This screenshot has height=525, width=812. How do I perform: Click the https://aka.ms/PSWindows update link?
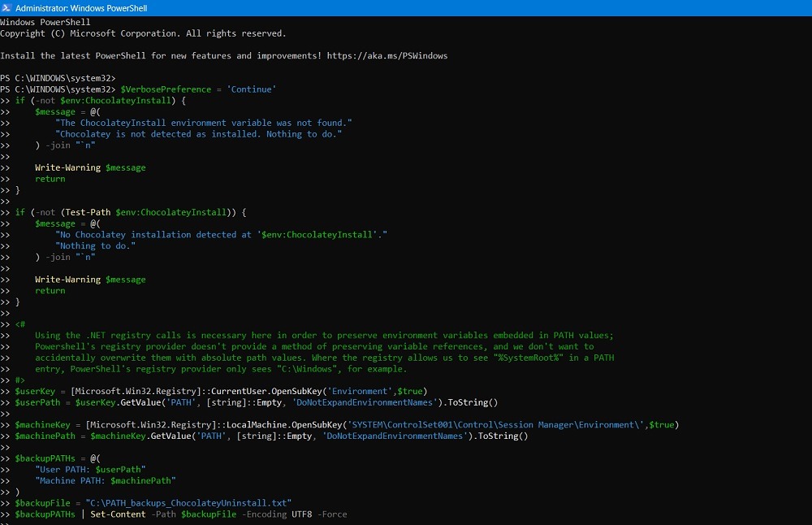point(388,55)
